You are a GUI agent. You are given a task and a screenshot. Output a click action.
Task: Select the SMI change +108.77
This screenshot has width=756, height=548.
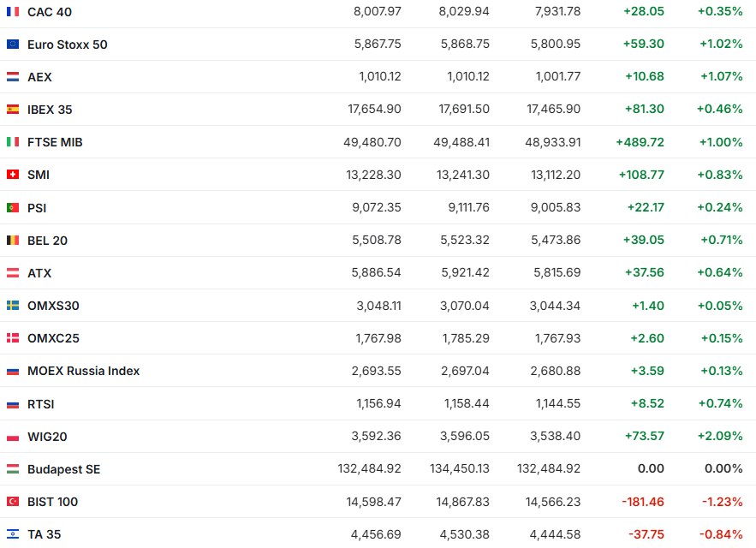click(x=642, y=175)
